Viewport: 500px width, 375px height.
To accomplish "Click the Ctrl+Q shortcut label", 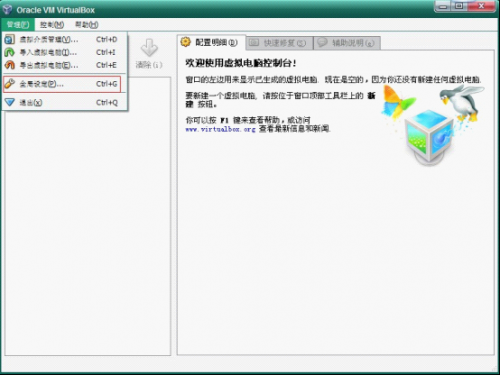I will (x=107, y=103).
